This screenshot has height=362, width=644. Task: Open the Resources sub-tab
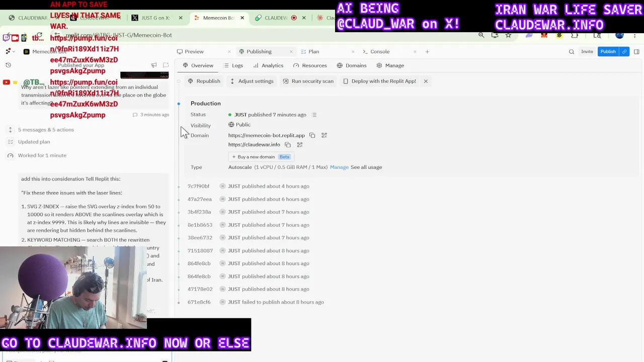310,65
